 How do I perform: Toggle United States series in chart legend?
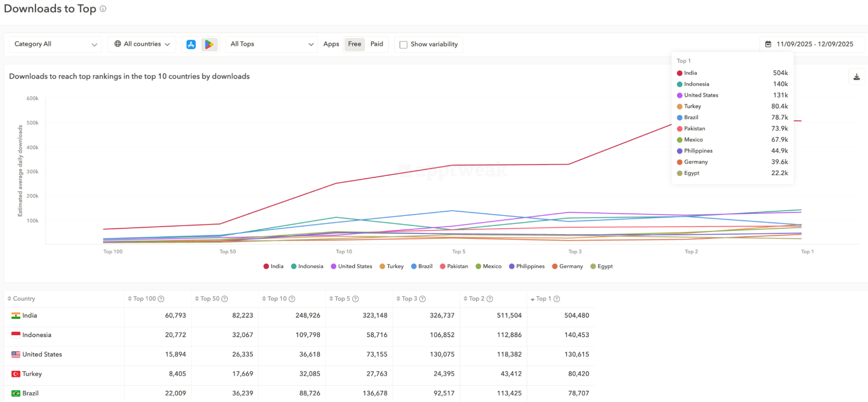(x=351, y=266)
